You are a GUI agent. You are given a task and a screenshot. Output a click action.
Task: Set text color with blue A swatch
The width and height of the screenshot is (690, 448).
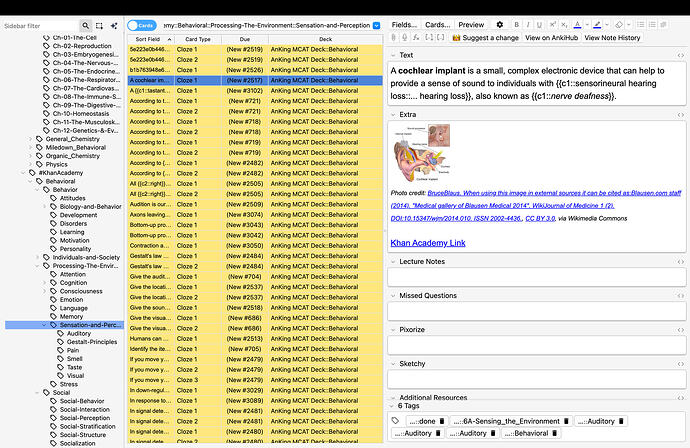point(577,25)
